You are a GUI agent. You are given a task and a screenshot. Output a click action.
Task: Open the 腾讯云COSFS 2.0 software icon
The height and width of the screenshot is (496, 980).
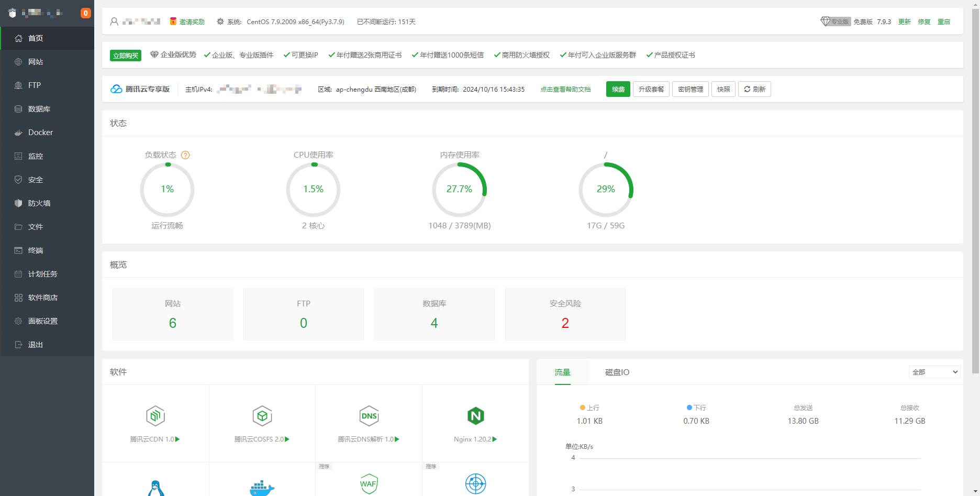pyautogui.click(x=262, y=416)
